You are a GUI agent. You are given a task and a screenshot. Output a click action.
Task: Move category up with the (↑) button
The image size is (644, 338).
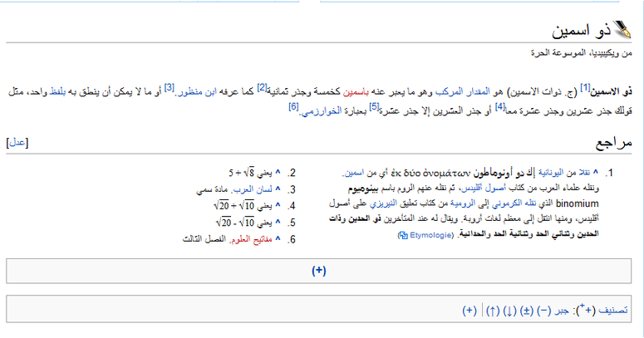pyautogui.click(x=490, y=310)
